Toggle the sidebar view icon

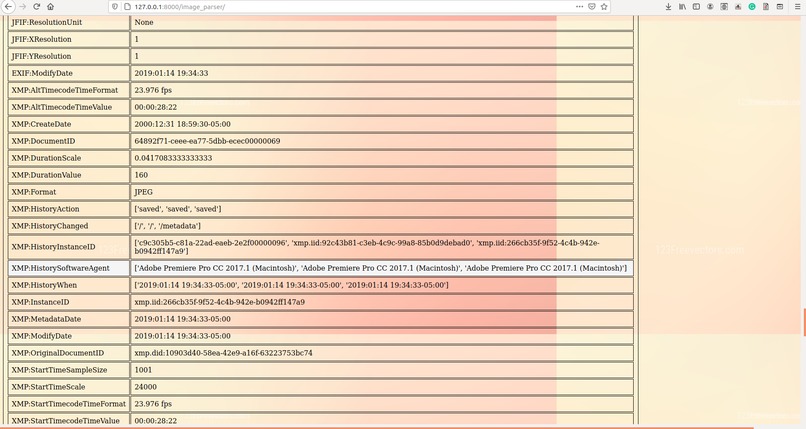[x=696, y=7]
